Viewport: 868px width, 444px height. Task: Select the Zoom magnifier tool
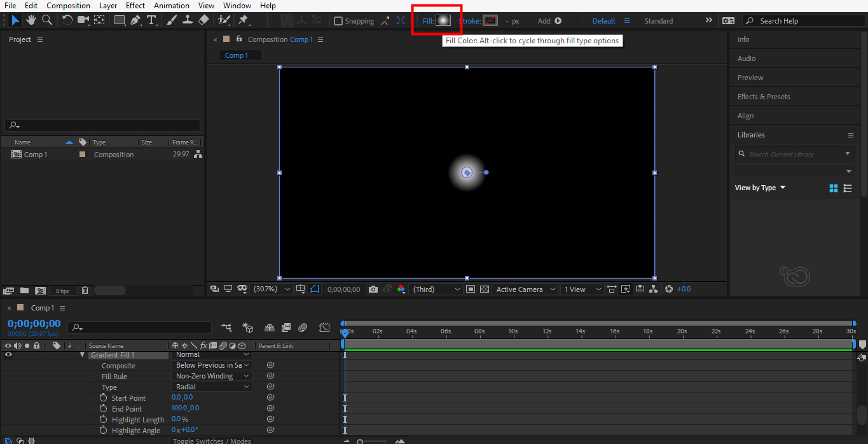pos(46,20)
